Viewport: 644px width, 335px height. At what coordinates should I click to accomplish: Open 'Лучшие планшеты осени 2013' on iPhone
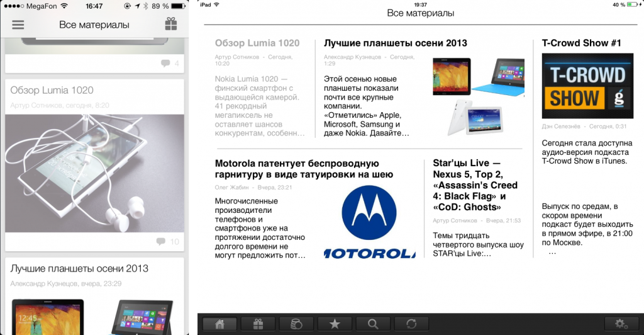coord(79,268)
